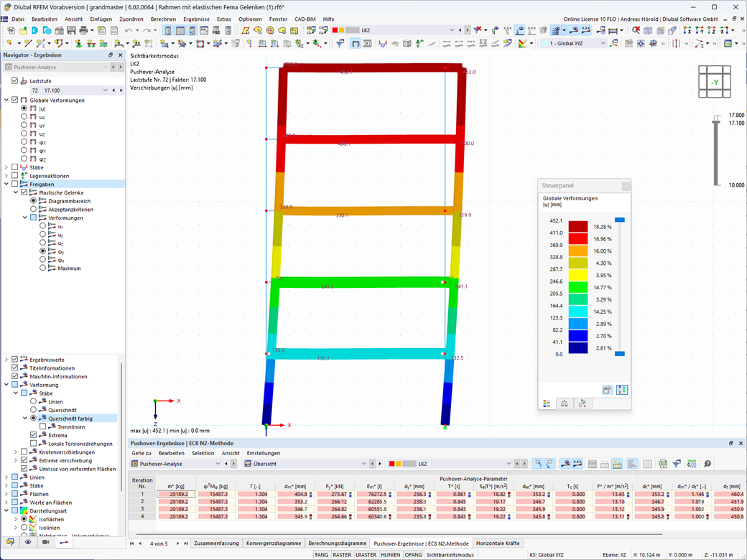This screenshot has height=560, width=747.
Task: Click the decimal places 0.00 icon in the table toolbar
Action: click(x=692, y=464)
